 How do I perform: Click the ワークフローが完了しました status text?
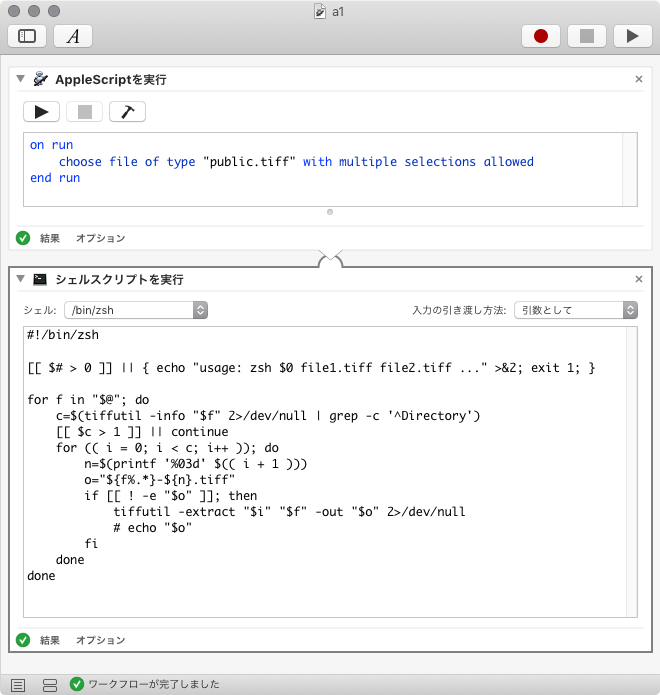[154, 684]
